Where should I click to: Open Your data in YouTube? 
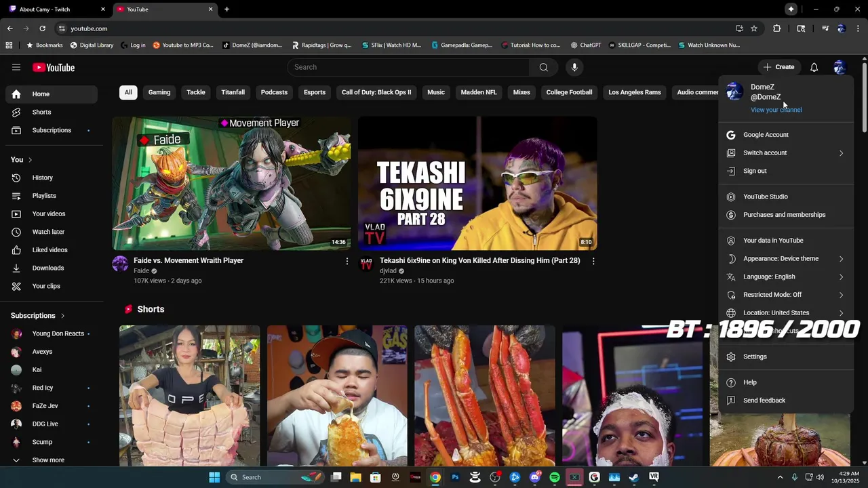coord(786,241)
